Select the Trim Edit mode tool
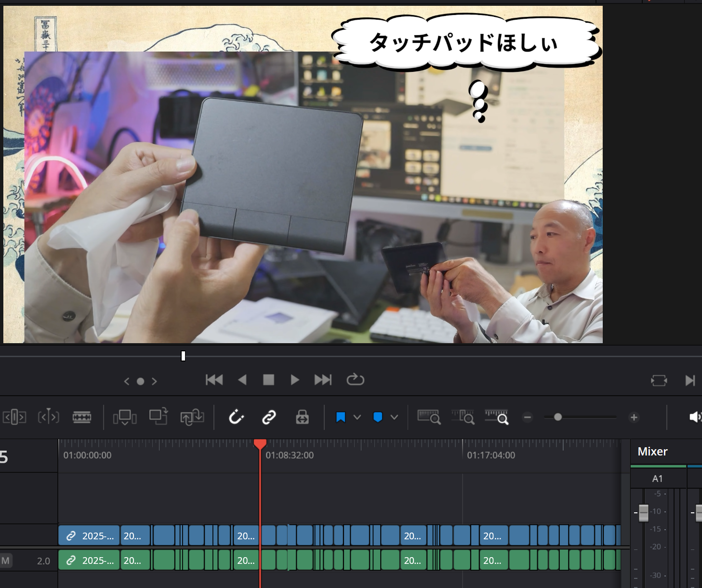 14,417
